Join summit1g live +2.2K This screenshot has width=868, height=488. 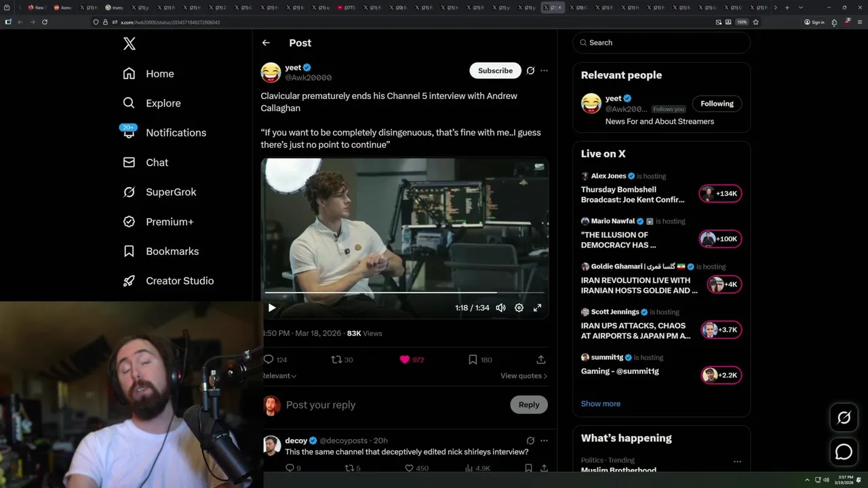tap(721, 375)
